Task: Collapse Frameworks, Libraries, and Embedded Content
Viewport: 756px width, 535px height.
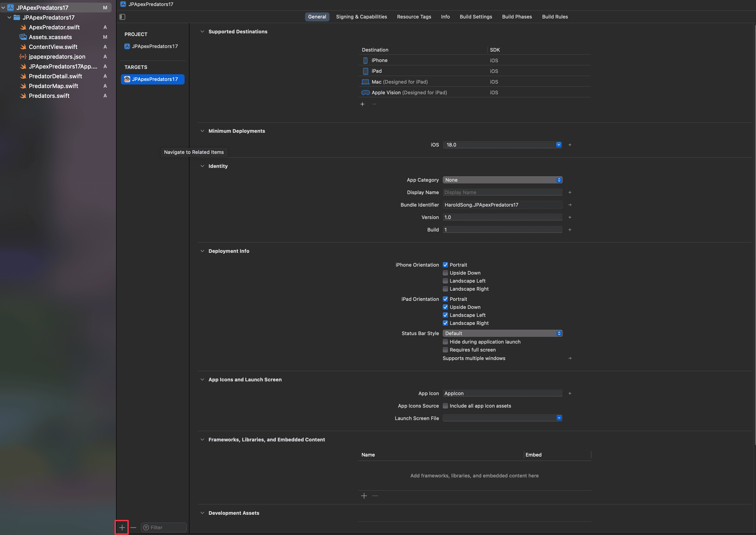Action: point(202,439)
